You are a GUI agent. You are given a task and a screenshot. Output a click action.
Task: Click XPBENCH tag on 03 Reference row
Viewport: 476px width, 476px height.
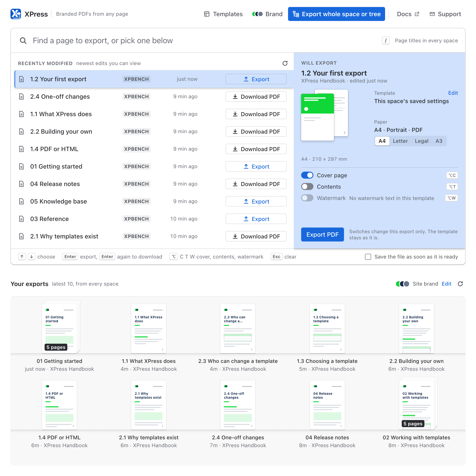136,219
